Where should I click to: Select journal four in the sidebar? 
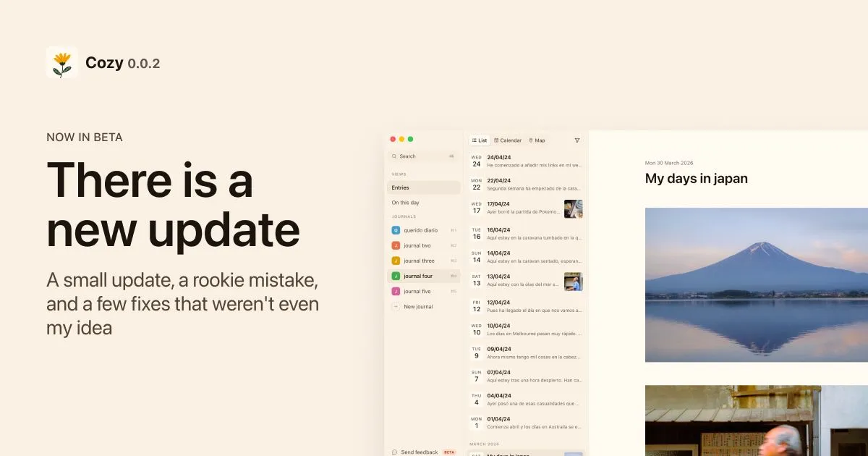click(423, 276)
